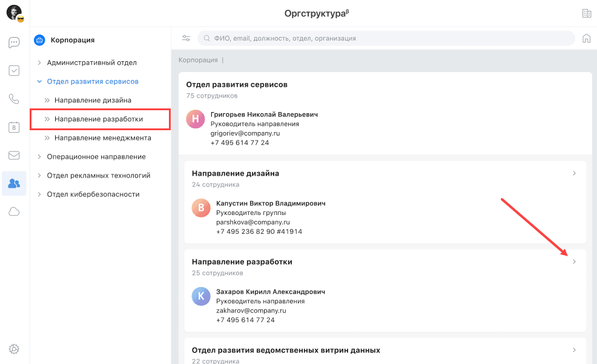Click the double-chevron before Направление менеджмента in tree
The image size is (597, 364).
47,138
